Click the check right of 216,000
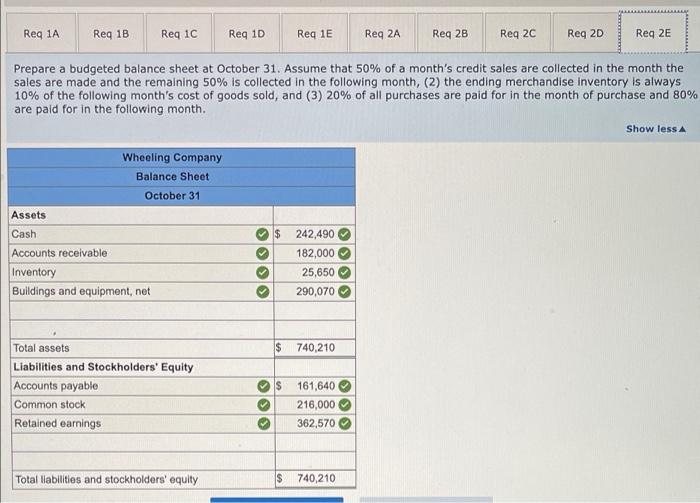The height and width of the screenshot is (503, 700). [345, 405]
